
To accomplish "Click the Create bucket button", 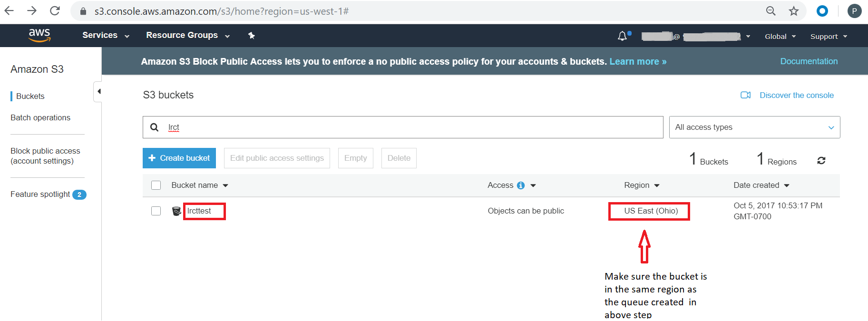I will (179, 158).
